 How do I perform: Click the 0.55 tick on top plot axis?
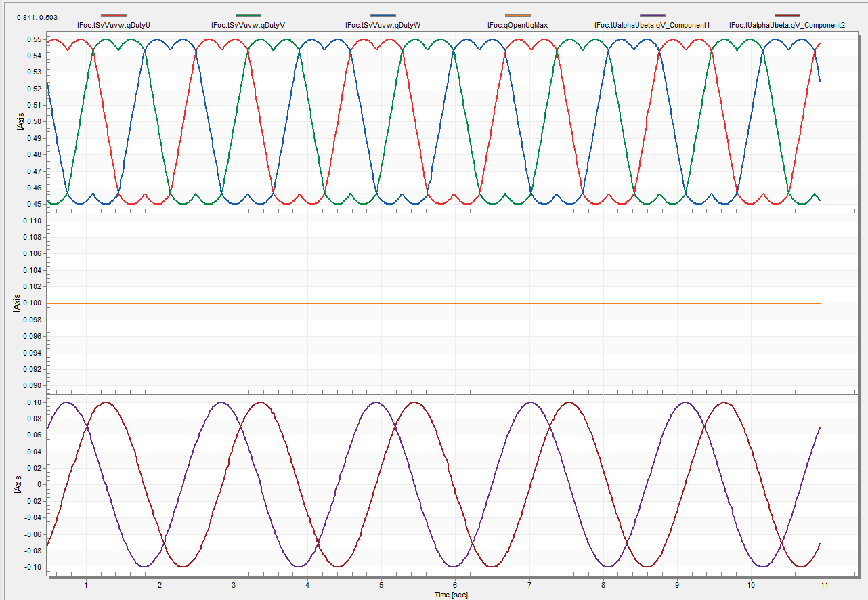35,39
